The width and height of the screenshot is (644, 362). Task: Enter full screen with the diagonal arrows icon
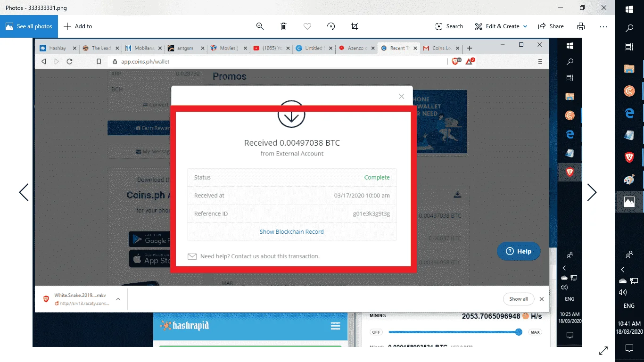(603, 350)
